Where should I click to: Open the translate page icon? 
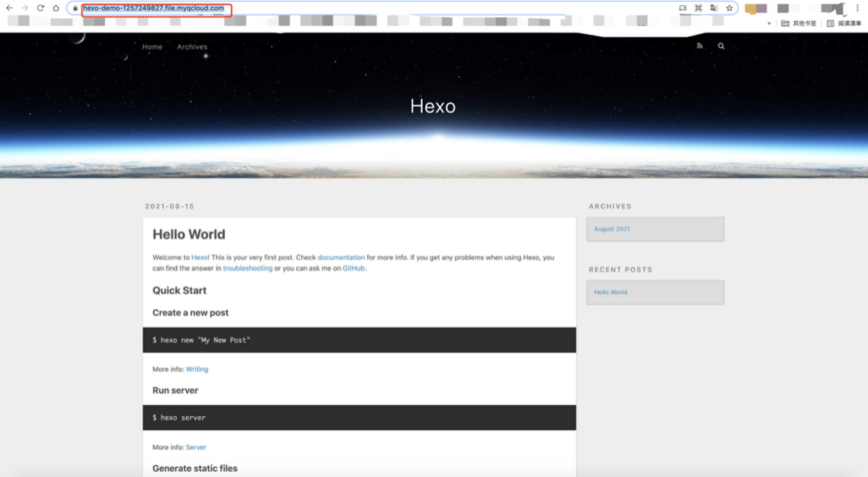tap(714, 8)
